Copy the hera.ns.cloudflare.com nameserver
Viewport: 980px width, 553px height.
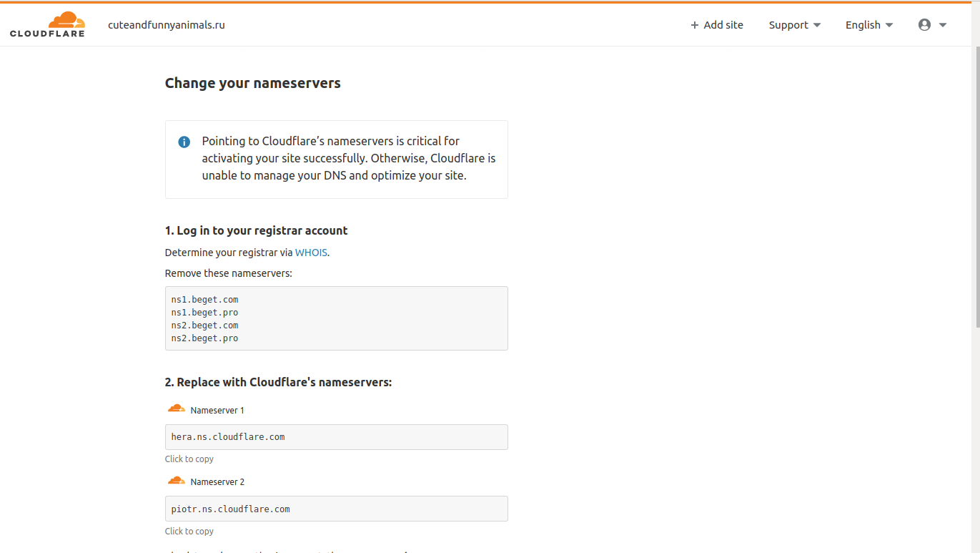coord(336,437)
